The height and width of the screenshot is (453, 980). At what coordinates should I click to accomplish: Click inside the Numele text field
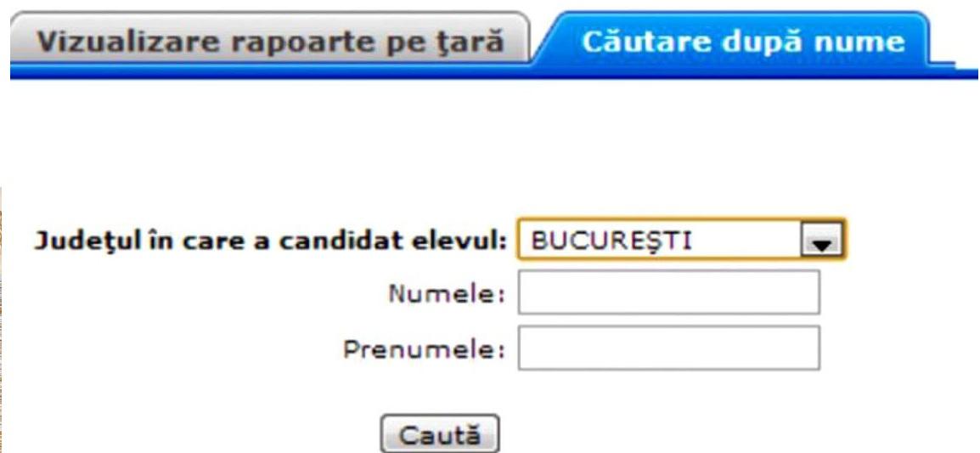pos(668,294)
